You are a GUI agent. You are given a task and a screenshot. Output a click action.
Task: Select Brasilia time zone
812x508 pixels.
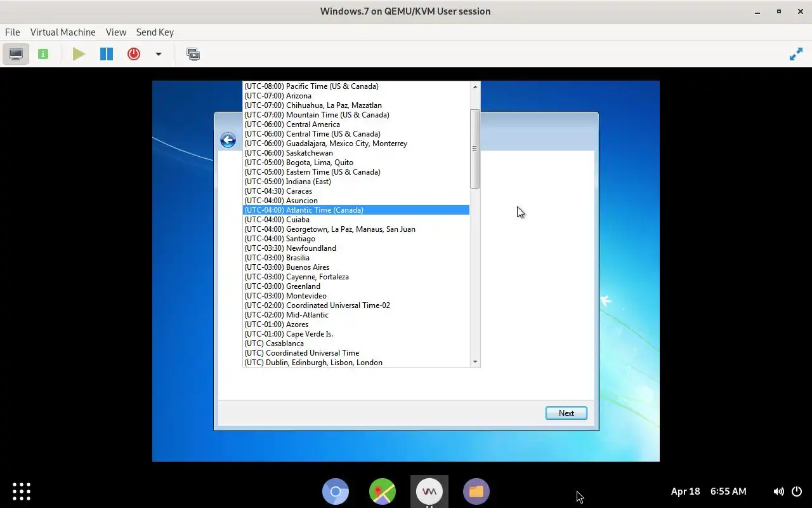(356, 257)
